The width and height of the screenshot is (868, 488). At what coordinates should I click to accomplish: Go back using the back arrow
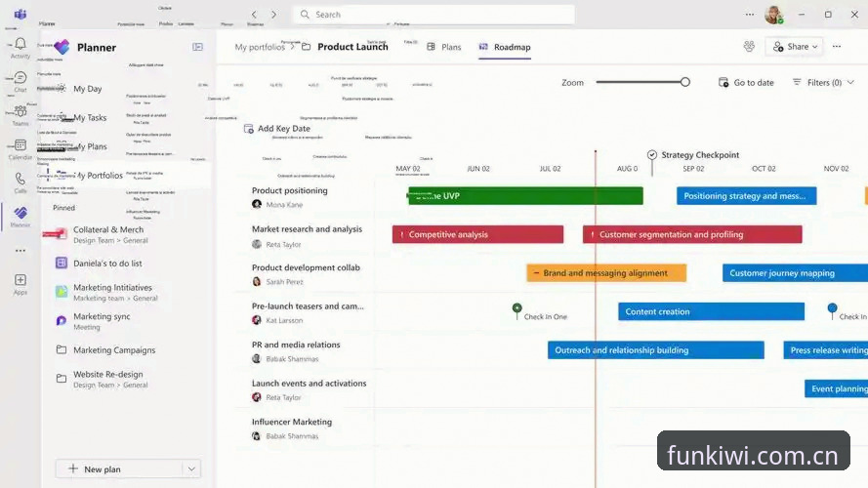click(254, 15)
